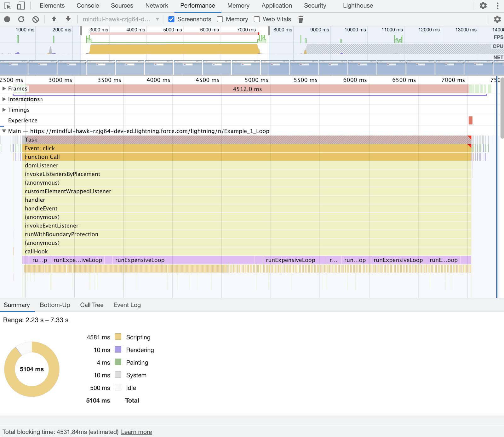The width and height of the screenshot is (504, 437).
Task: Click the reload and profile icon
Action: pyautogui.click(x=21, y=19)
